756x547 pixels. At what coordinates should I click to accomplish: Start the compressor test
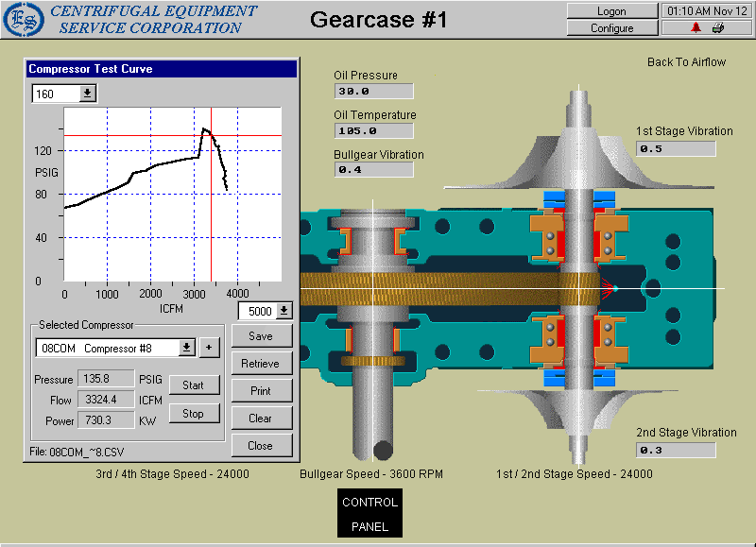(x=194, y=385)
